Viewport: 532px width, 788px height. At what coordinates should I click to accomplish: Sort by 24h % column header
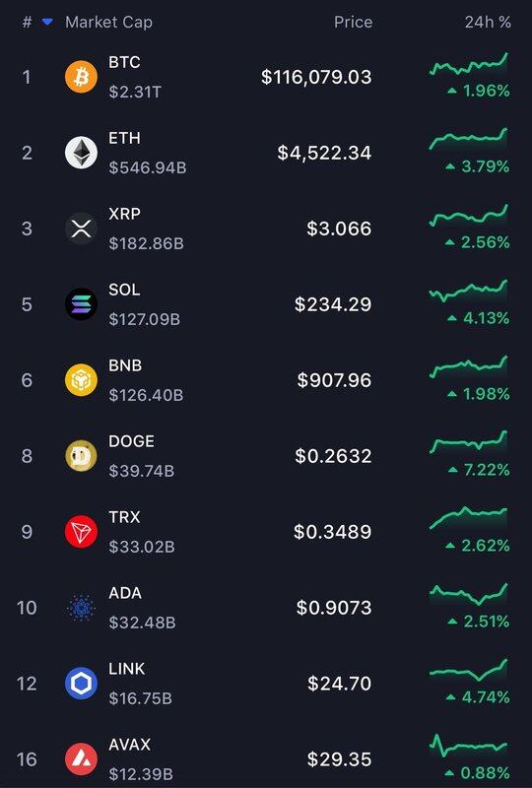[x=488, y=22]
